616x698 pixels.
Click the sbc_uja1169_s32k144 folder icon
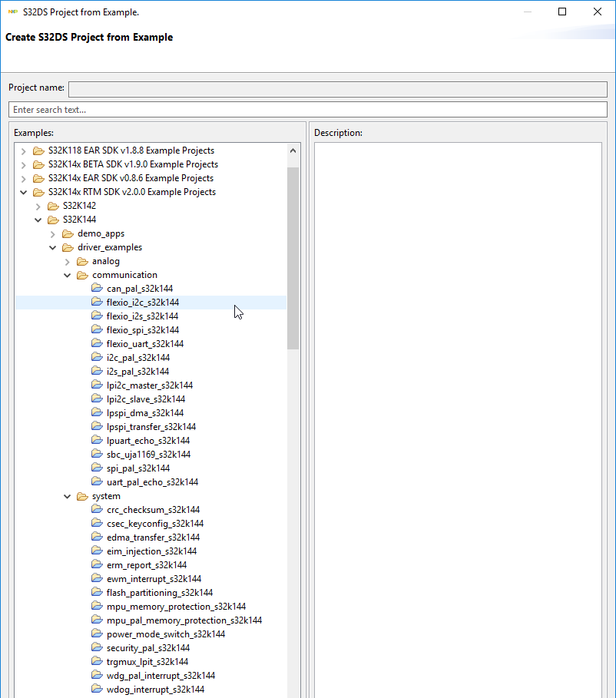tap(97, 454)
